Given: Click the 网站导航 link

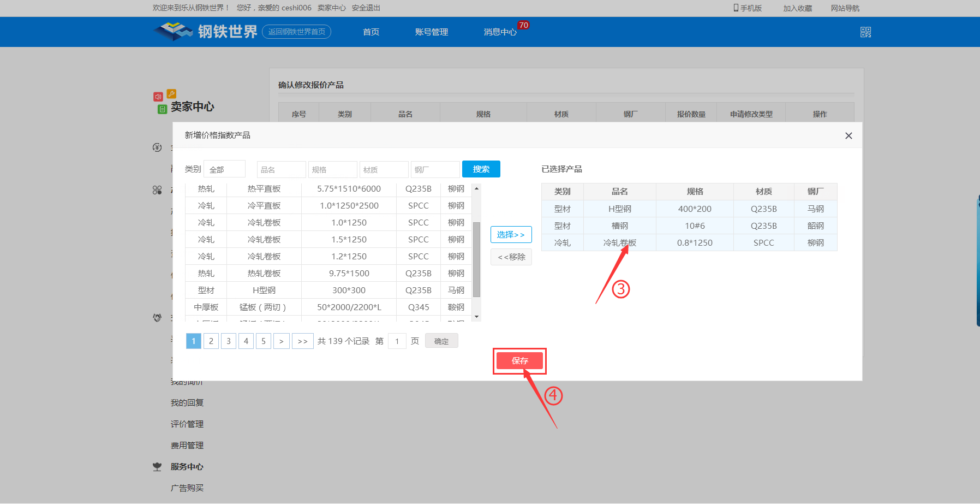Looking at the screenshot, I should pyautogui.click(x=845, y=8).
